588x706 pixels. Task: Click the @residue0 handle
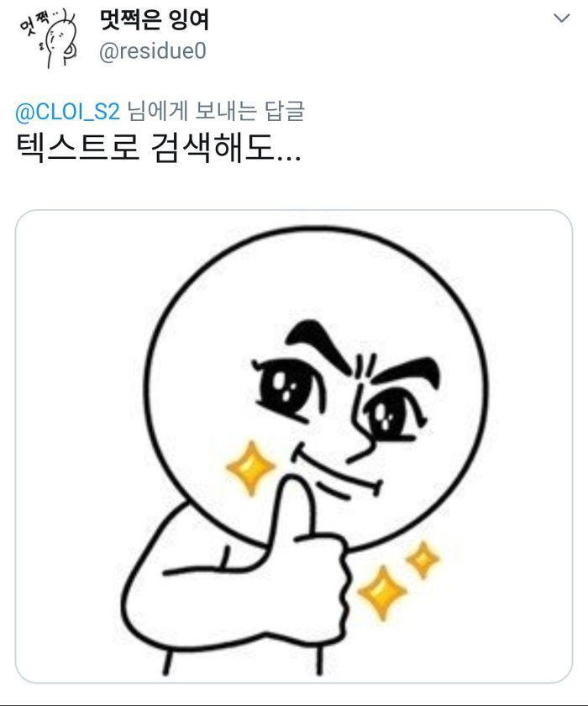[153, 50]
